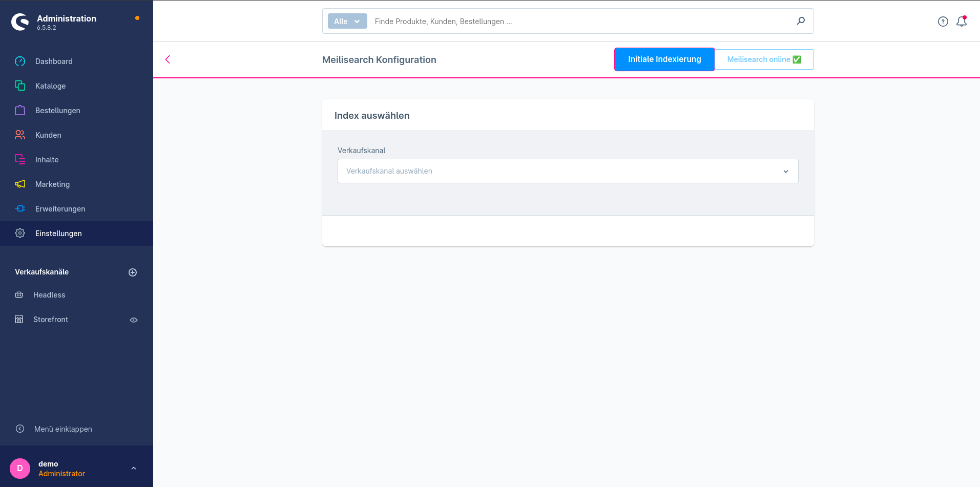This screenshot has width=980, height=487.
Task: Open the Bestellungen menu entry
Action: click(x=76, y=111)
